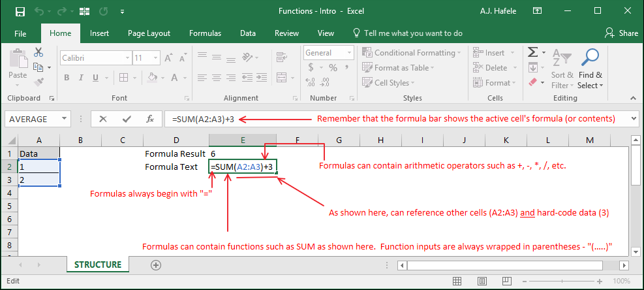The height and width of the screenshot is (290, 644).
Task: Toggle Underline formatting
Action: tap(96, 77)
